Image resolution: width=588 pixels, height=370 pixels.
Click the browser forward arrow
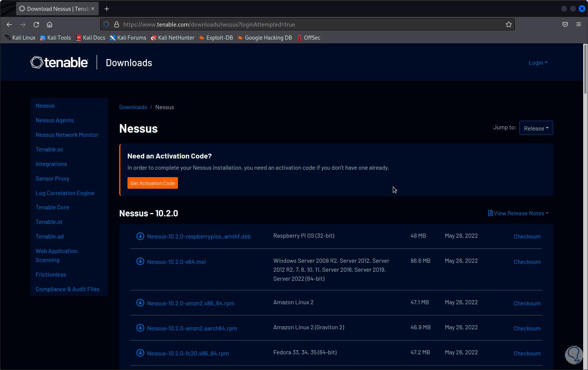pyautogui.click(x=23, y=25)
